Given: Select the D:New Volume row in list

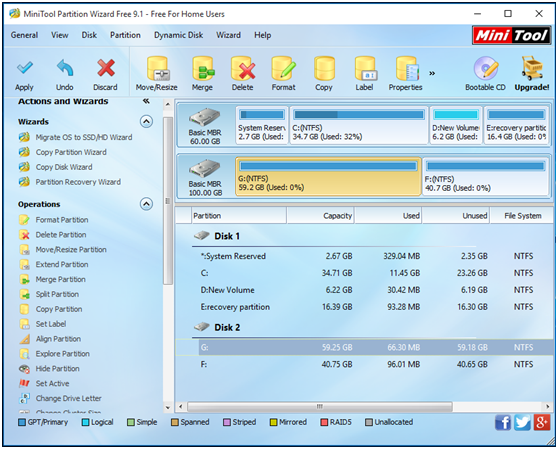Looking at the screenshot, I should point(364,290).
